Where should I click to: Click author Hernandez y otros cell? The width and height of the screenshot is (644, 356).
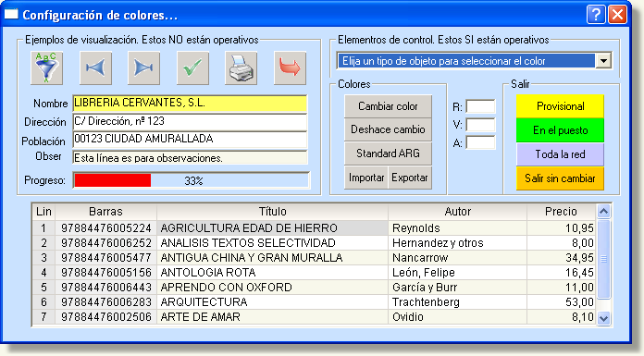[457, 242]
